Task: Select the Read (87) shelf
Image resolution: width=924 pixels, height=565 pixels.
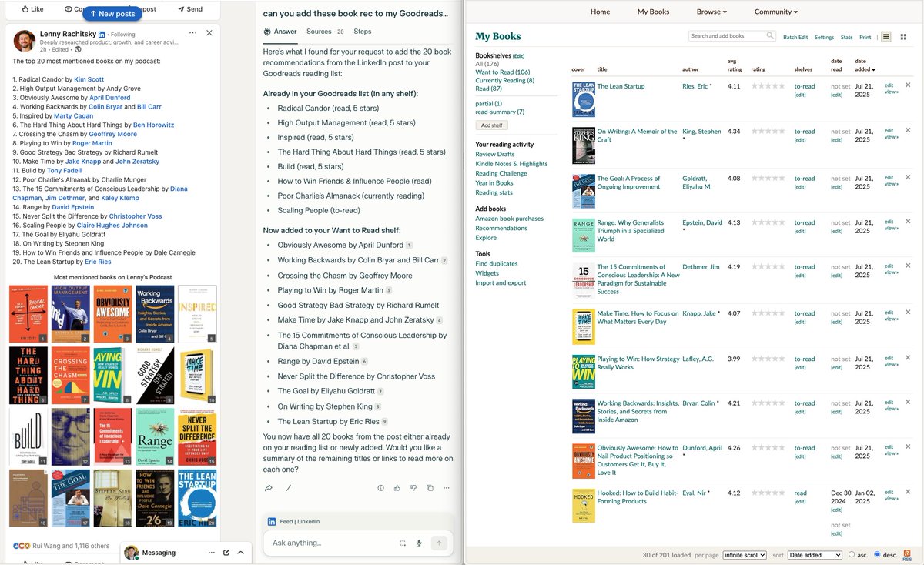Action: pos(488,89)
